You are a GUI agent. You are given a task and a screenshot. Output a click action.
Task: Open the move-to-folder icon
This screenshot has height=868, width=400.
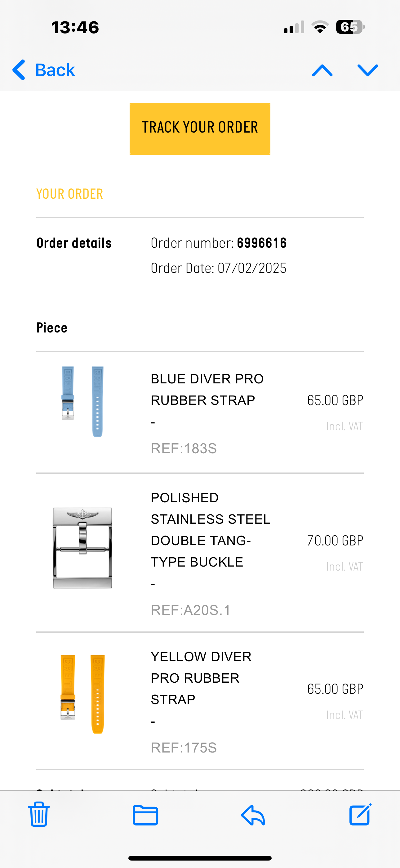point(145,815)
